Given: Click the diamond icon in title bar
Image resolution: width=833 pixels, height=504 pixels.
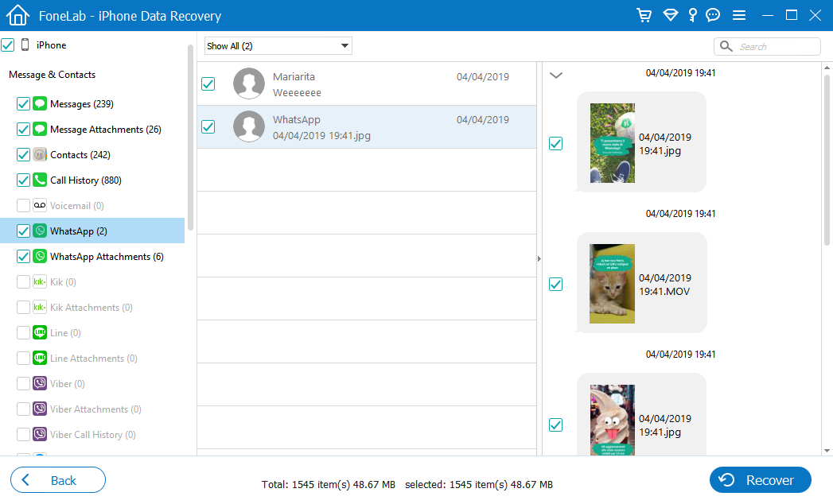Looking at the screenshot, I should tap(670, 15).
